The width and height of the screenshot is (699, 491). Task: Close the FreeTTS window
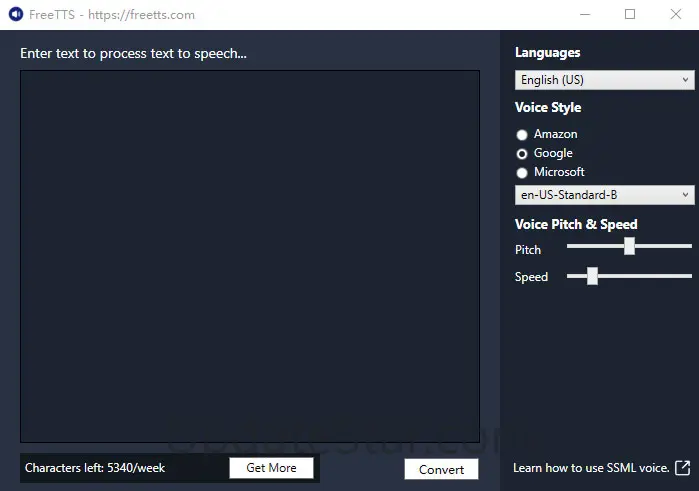tap(676, 14)
